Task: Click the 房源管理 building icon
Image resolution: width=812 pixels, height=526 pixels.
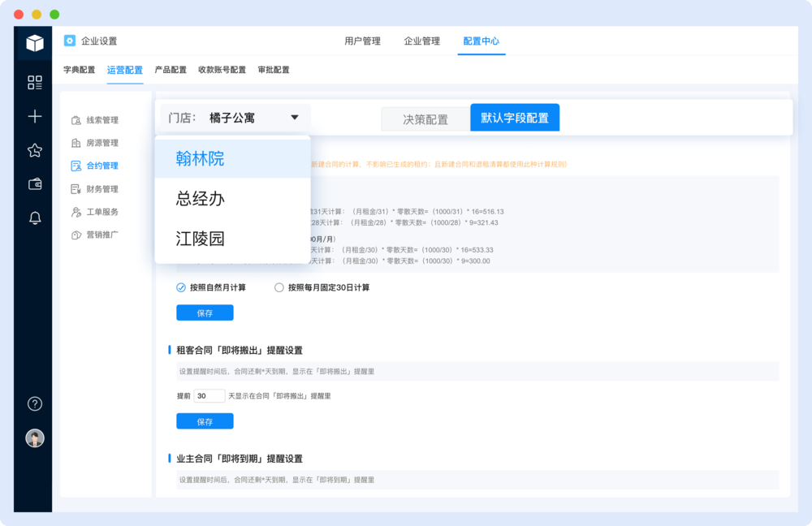Action: [x=76, y=143]
